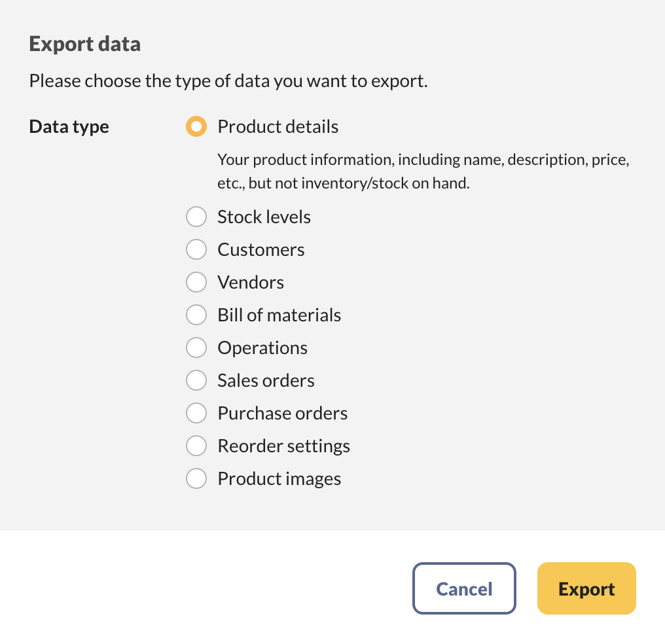This screenshot has width=665, height=644.
Task: Select the Reorder settings option
Action: (196, 446)
